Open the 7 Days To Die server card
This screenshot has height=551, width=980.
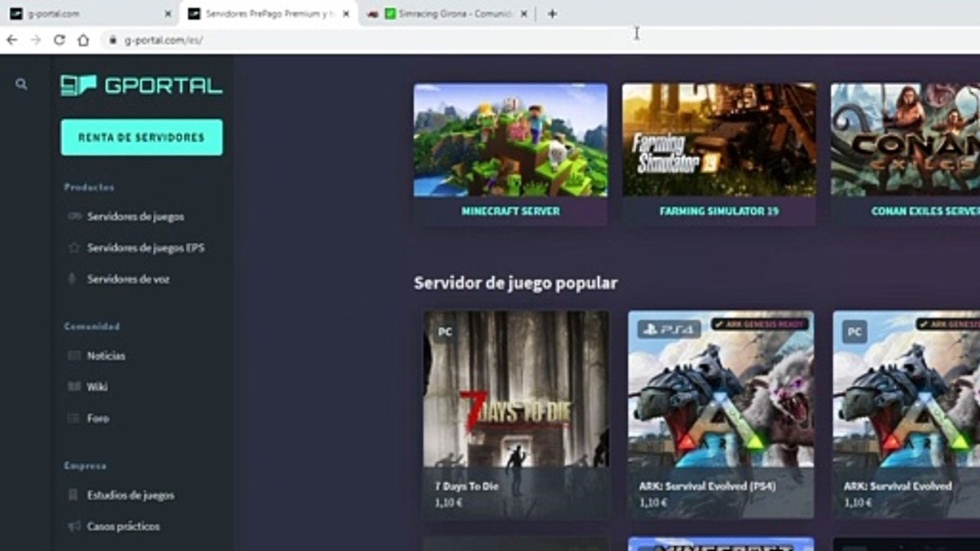tap(517, 415)
